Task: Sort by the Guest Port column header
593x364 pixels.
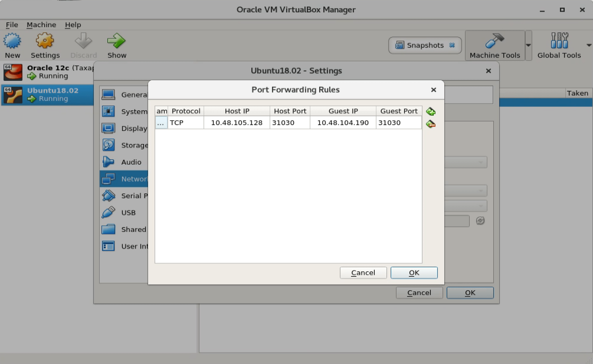Action: pos(399,111)
